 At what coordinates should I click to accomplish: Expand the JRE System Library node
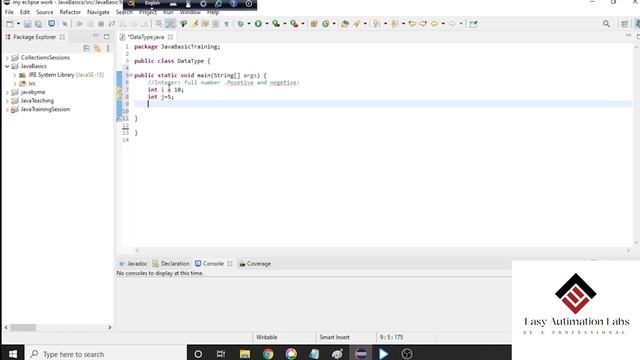point(15,75)
